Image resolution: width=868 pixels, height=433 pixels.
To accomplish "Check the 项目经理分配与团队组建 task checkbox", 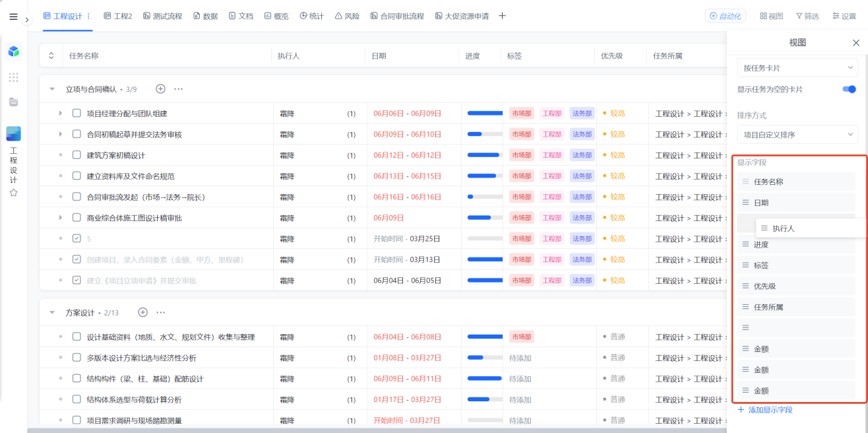I will [x=77, y=114].
